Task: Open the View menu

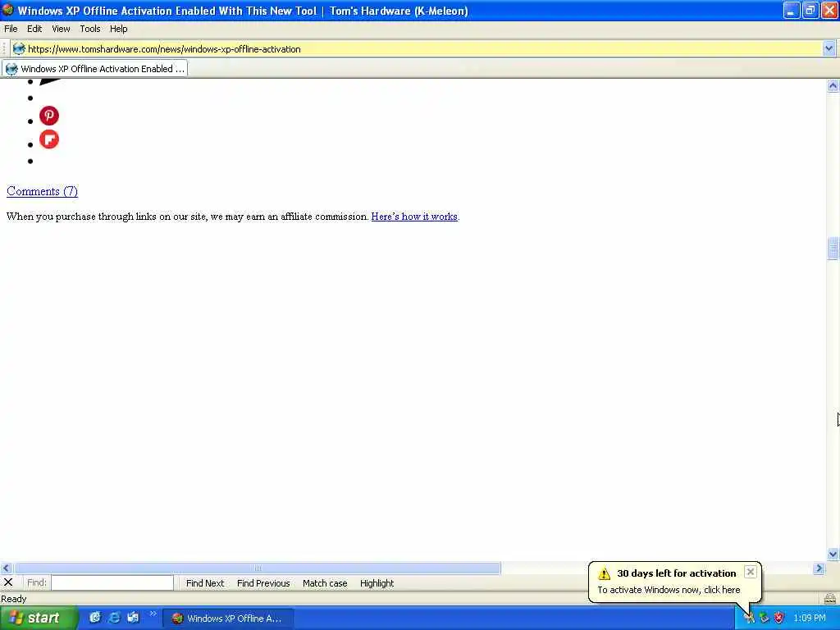Action: [x=61, y=29]
